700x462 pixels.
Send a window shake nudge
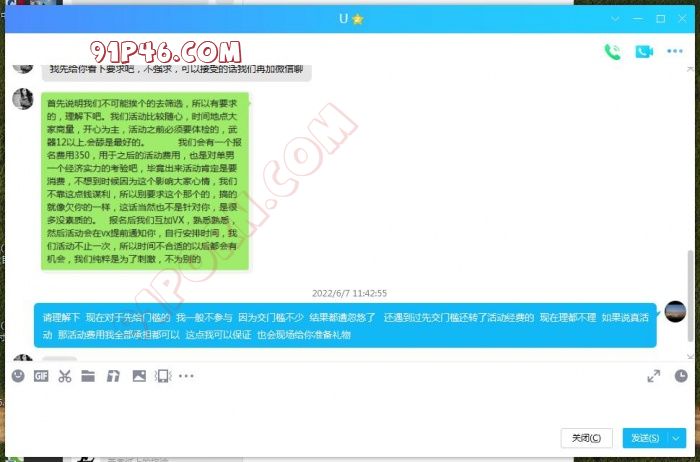click(163, 376)
